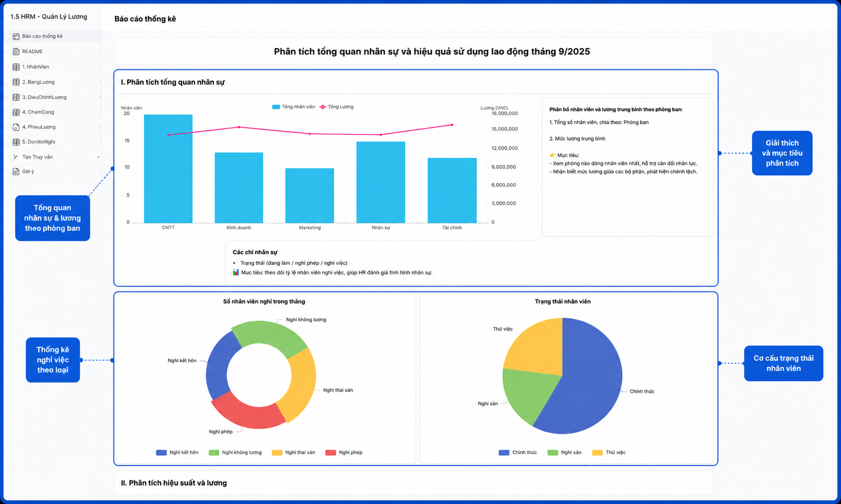Toggle the Tổng nhân viên legend series

293,107
